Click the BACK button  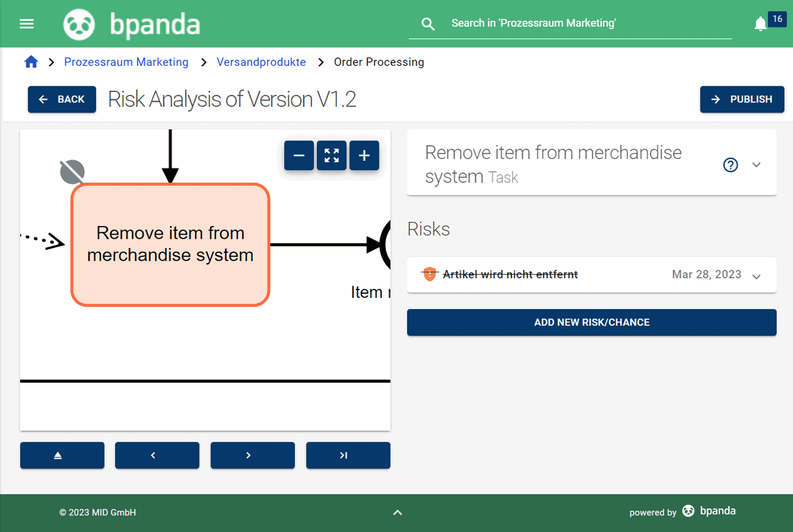pos(62,99)
